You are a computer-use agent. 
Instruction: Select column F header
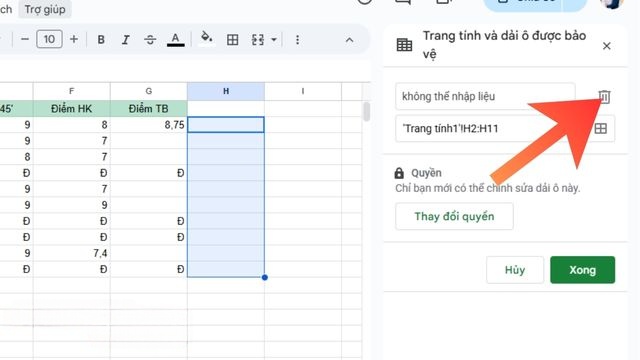71,91
